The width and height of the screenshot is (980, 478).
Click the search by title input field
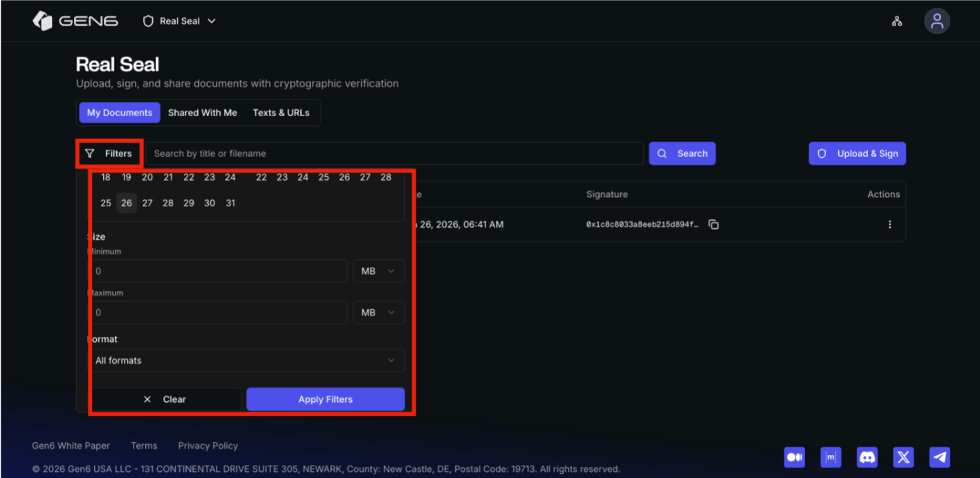(x=394, y=154)
